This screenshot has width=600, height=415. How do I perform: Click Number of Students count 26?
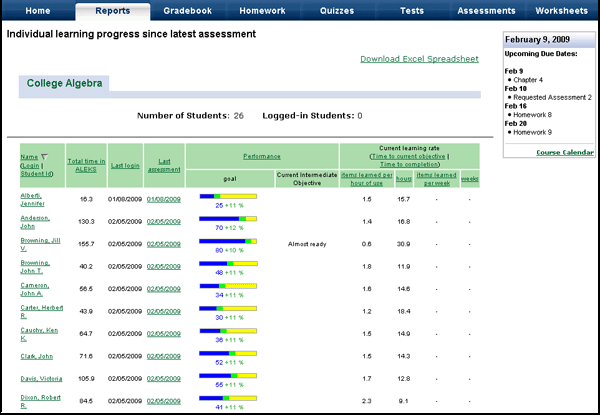tap(238, 116)
